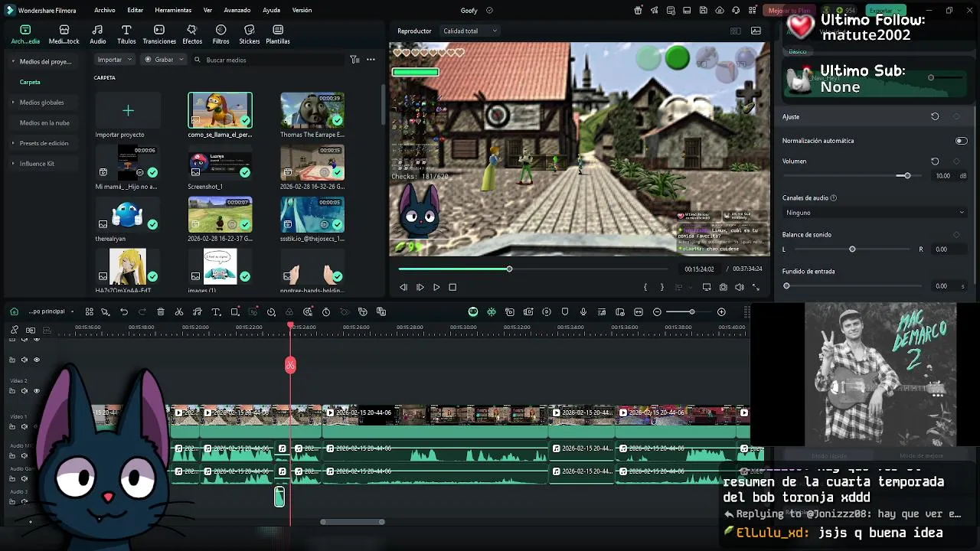The width and height of the screenshot is (980, 551).
Task: Click the Importar dropdown button
Action: (x=115, y=60)
